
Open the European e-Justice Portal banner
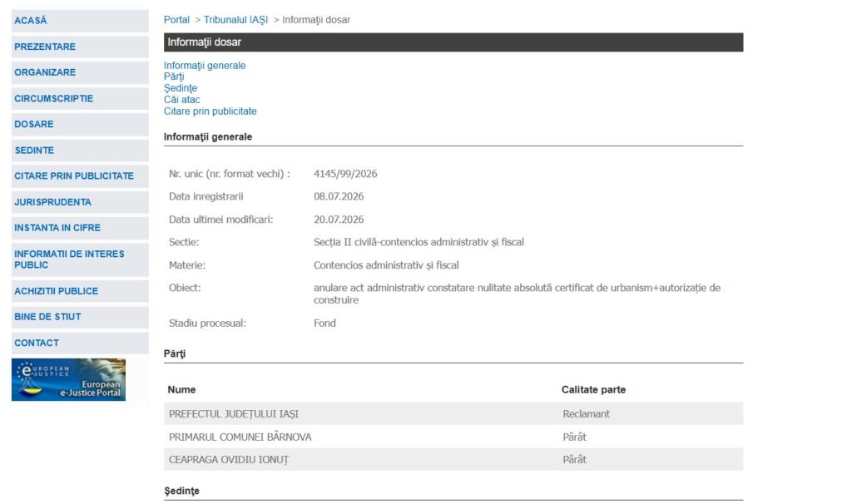pyautogui.click(x=68, y=379)
